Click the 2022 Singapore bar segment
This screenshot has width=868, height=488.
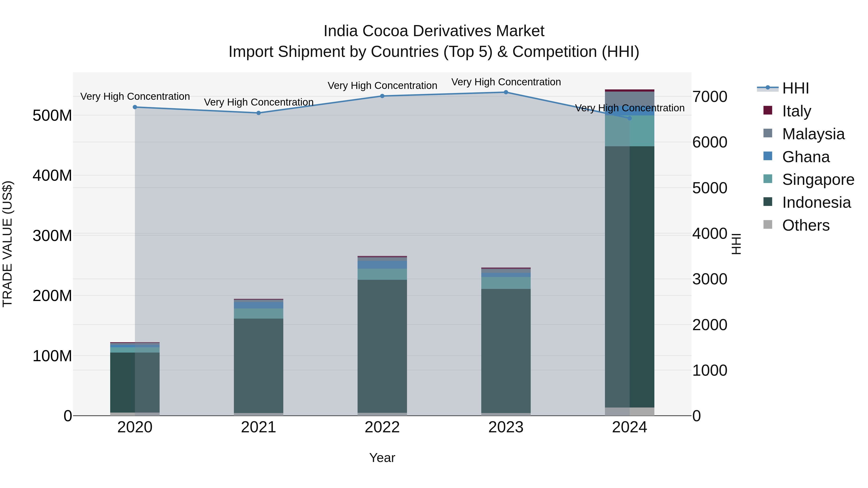coord(382,274)
